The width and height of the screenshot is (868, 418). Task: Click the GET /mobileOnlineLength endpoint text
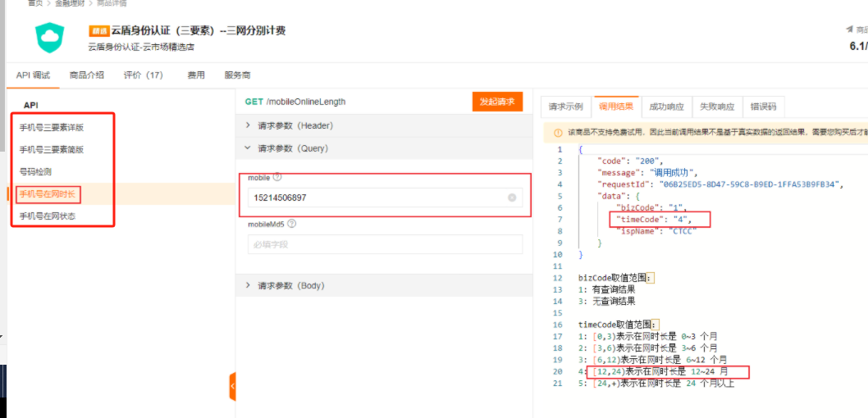click(295, 102)
